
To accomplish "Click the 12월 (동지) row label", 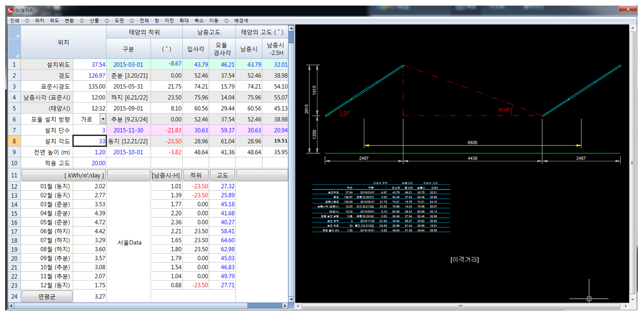I will (47, 285).
